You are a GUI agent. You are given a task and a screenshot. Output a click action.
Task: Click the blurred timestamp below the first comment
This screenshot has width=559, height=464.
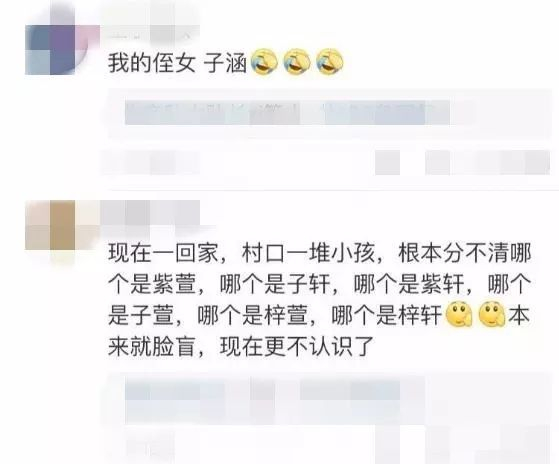click(152, 162)
